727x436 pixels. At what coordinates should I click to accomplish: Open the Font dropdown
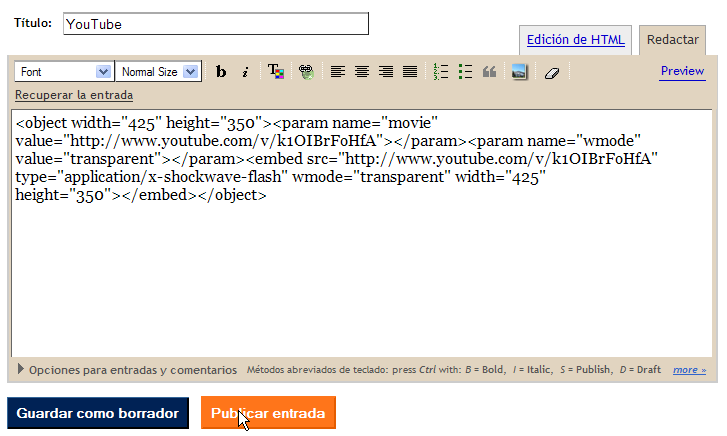63,72
